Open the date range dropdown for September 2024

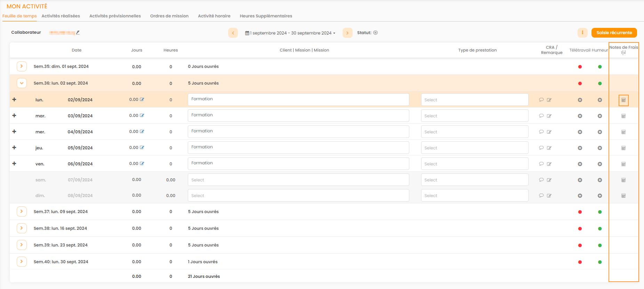[x=290, y=33]
